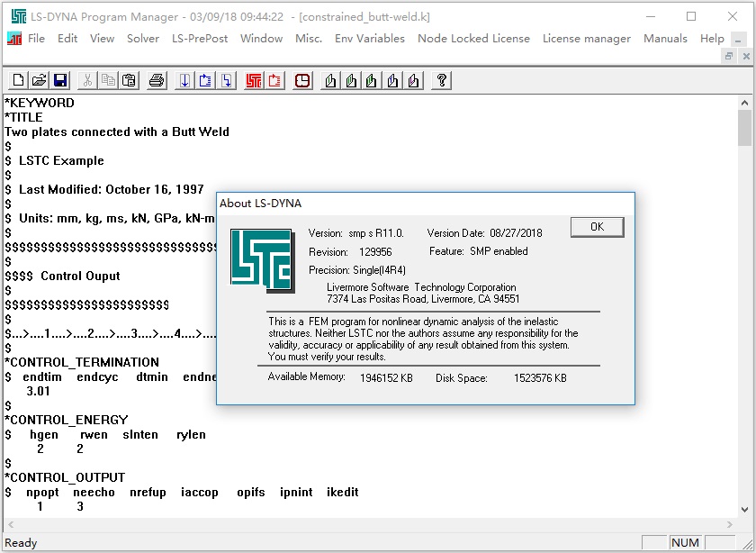
Task: Click OK in the About LS-DYNA dialog
Action: pos(596,227)
